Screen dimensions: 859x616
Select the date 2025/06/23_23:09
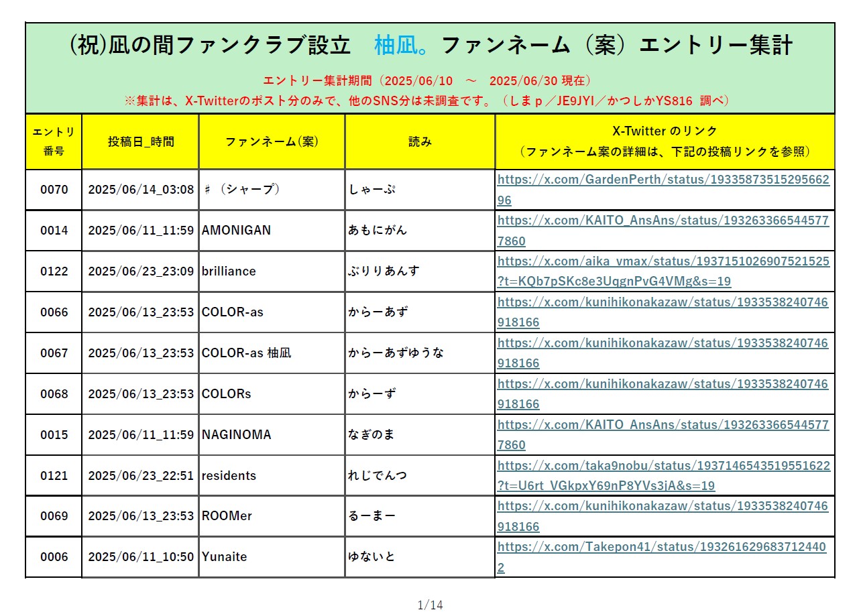pos(141,271)
